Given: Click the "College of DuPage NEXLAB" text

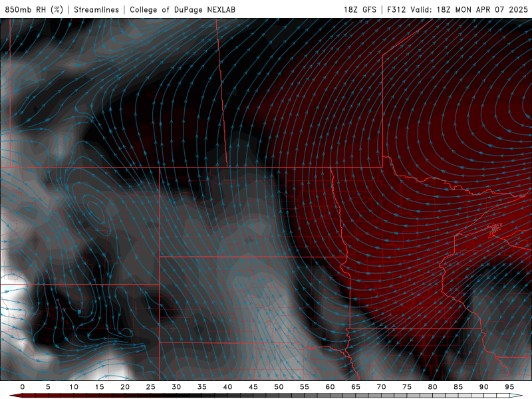Looking at the screenshot, I should tap(182, 9).
